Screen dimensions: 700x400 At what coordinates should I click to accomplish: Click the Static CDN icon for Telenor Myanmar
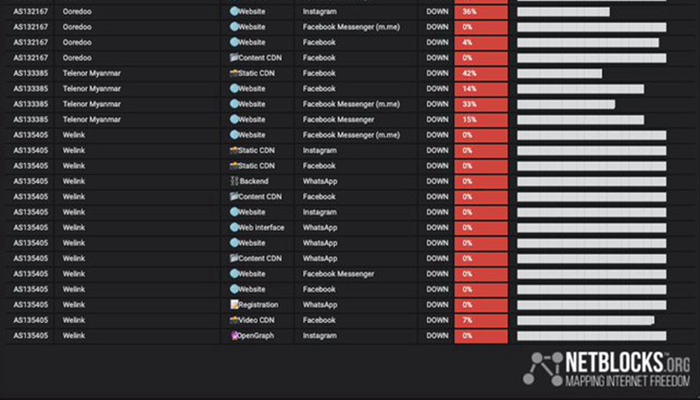[x=235, y=73]
